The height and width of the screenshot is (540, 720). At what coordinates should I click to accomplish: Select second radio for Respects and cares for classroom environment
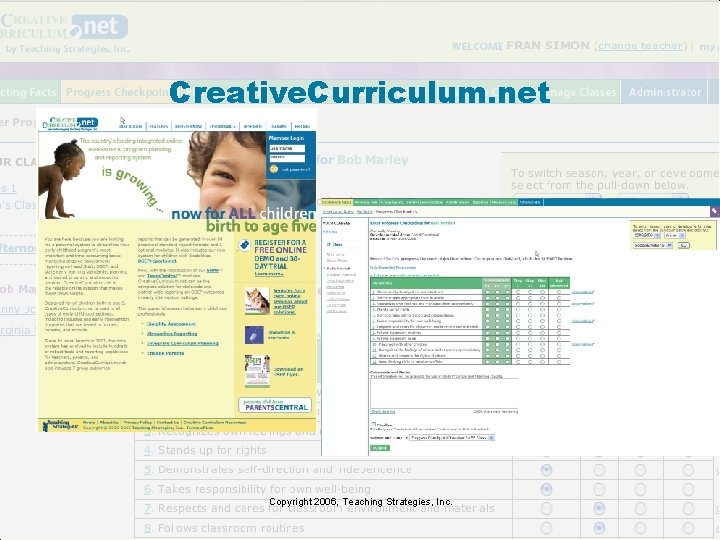[599, 509]
